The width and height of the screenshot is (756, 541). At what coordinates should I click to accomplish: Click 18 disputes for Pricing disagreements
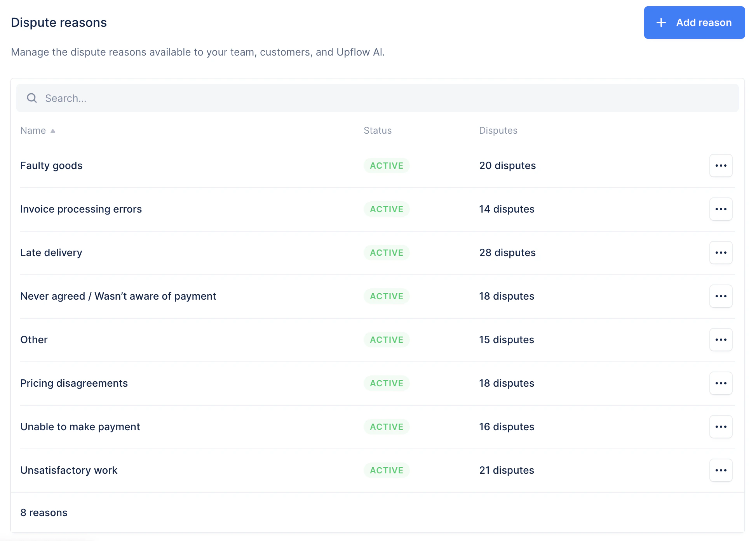coord(507,383)
